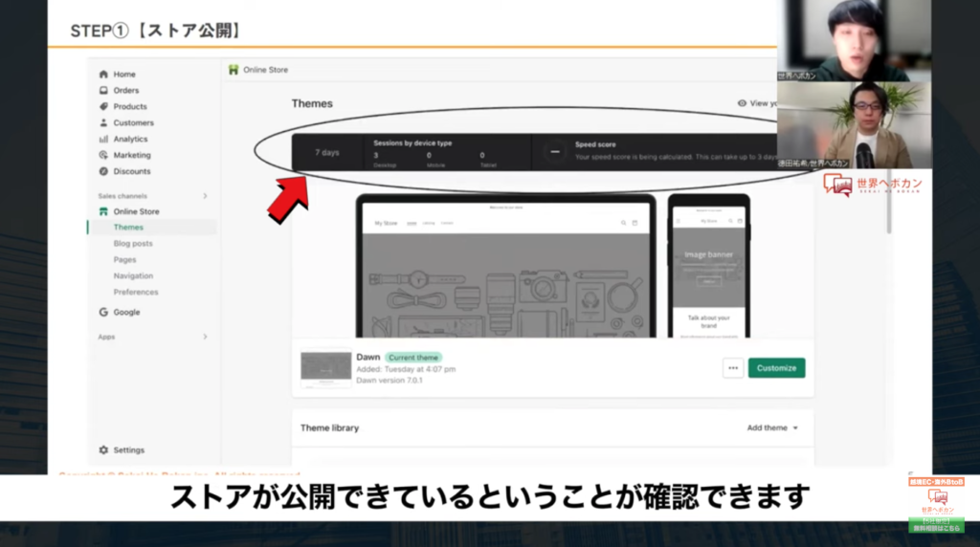Click the Discounts badge icon
Screen dimensions: 980x547
103,171
